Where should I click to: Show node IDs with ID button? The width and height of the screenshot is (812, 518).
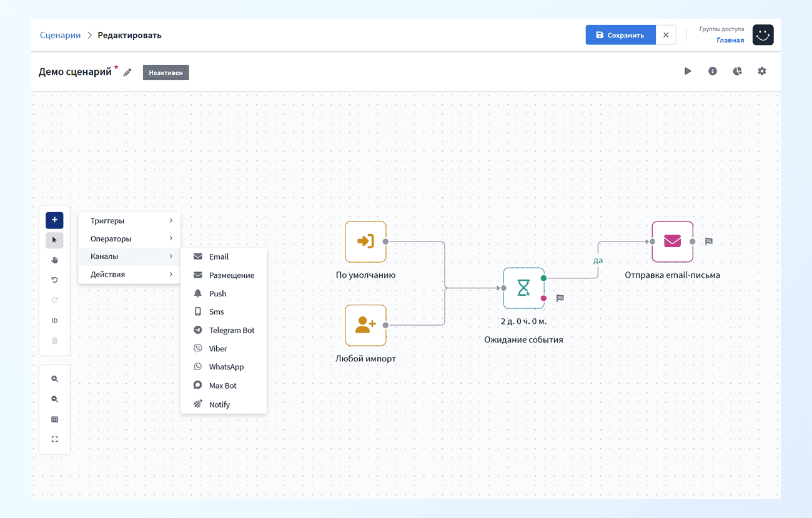[x=54, y=321]
